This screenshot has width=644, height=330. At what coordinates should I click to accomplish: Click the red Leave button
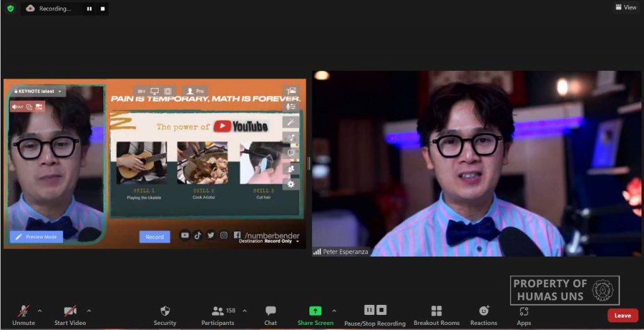[622, 316]
